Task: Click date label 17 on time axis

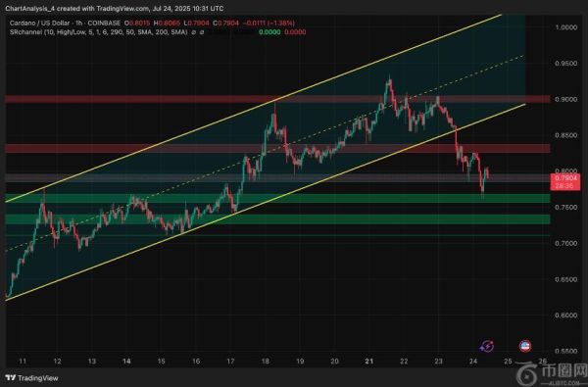Action: click(230, 362)
